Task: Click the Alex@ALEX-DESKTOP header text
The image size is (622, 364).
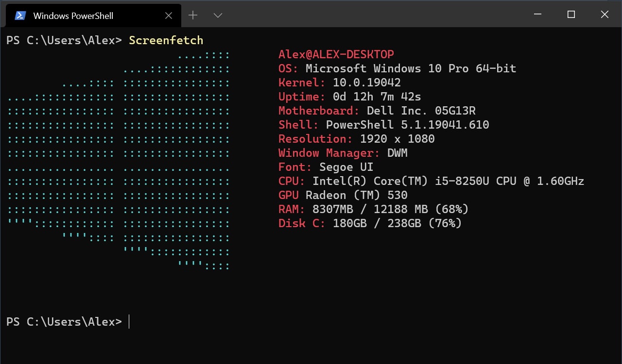Action: point(336,54)
